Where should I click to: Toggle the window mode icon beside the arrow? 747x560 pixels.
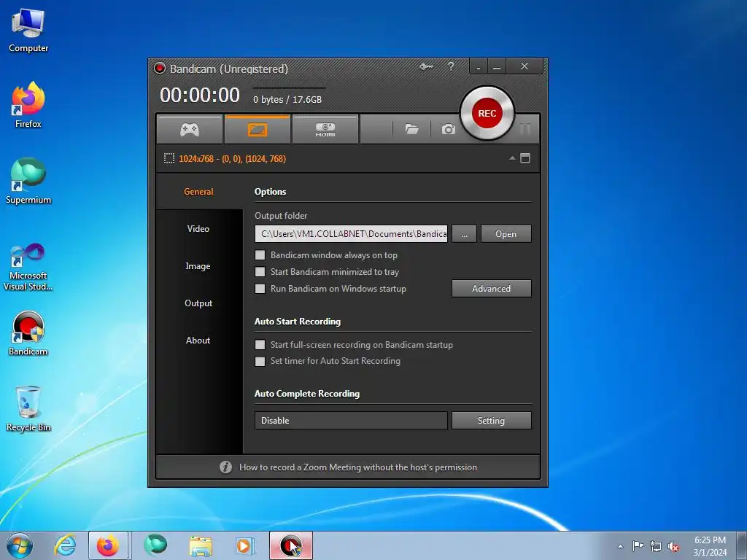525,158
